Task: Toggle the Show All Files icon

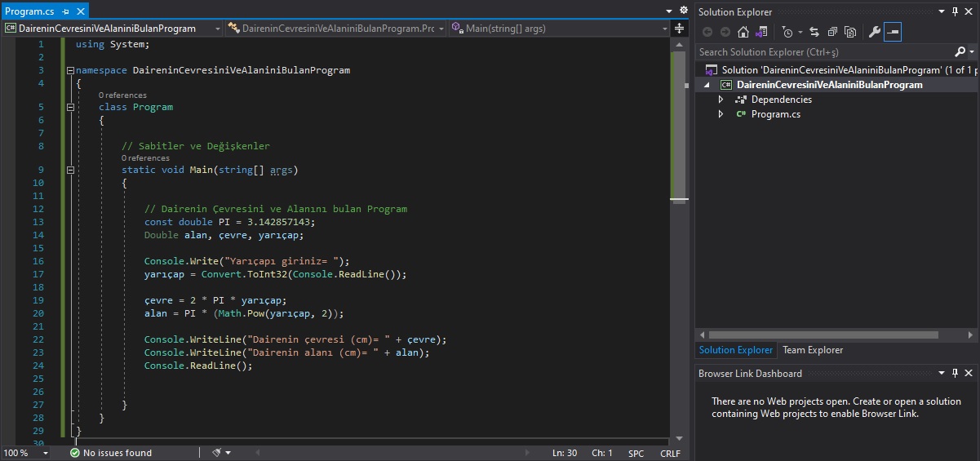Action: tap(850, 32)
